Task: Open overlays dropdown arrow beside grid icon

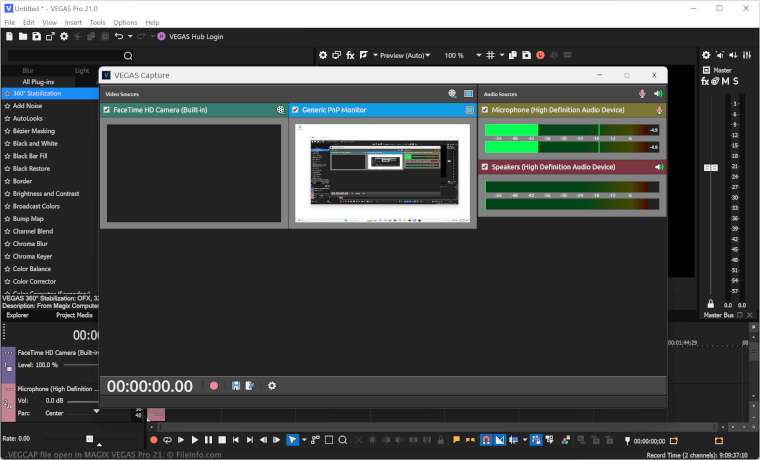Action: (x=502, y=55)
